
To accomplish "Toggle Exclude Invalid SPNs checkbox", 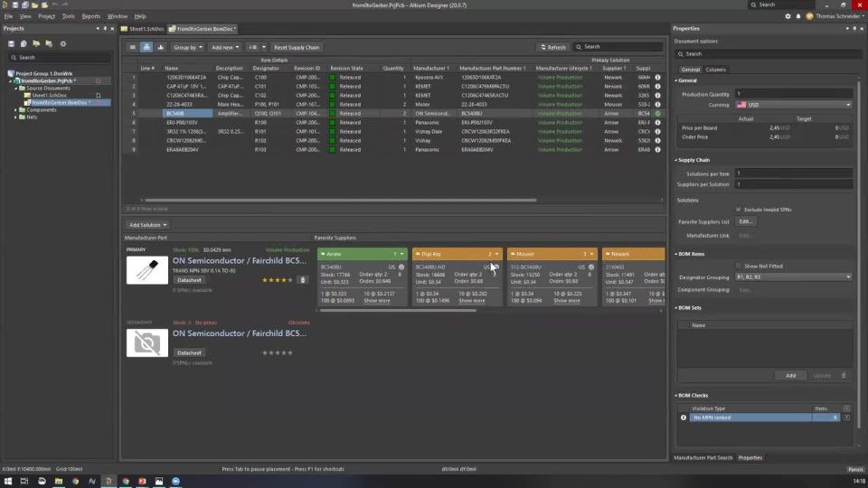I will point(738,210).
